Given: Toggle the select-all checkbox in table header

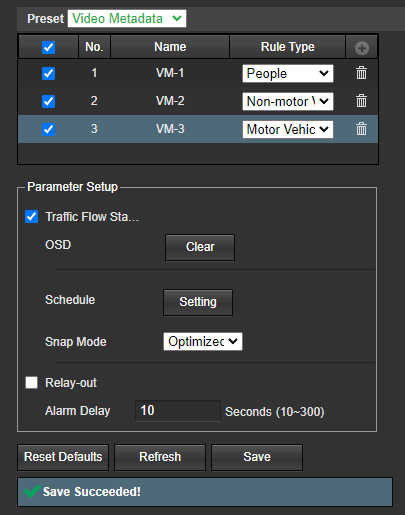Looking at the screenshot, I should pos(48,47).
